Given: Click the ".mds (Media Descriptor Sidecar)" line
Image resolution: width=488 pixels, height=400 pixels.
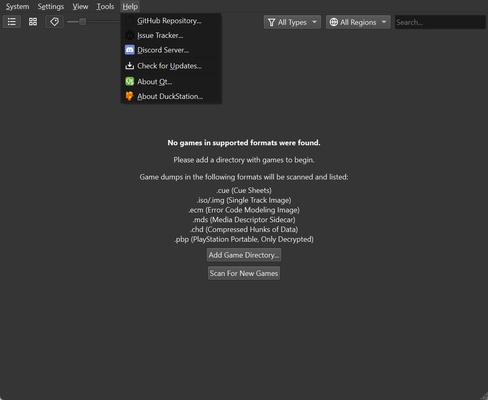Looking at the screenshot, I should pos(244,220).
